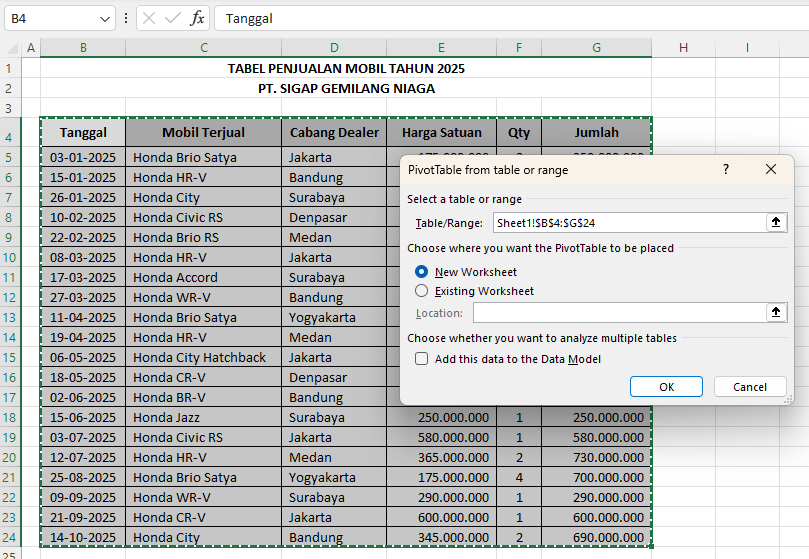Enable Add this data to Data Model
Viewport: 809px width, 559px height.
click(x=422, y=359)
